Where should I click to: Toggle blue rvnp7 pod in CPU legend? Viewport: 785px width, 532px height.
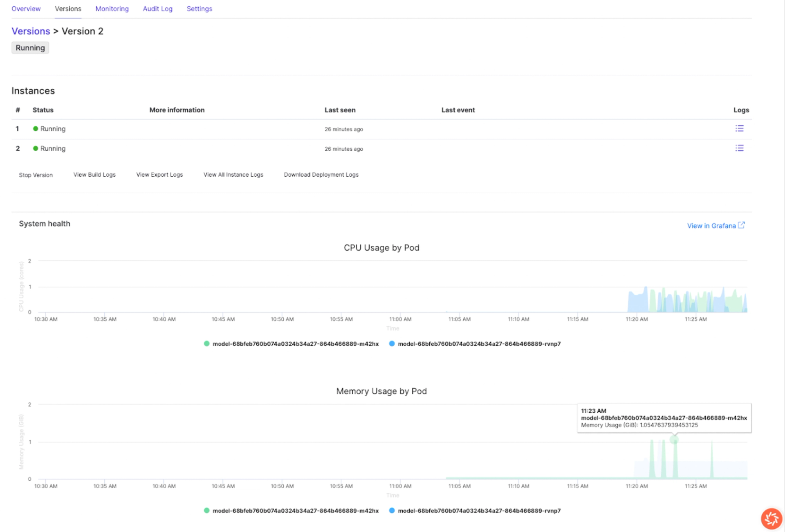point(475,344)
